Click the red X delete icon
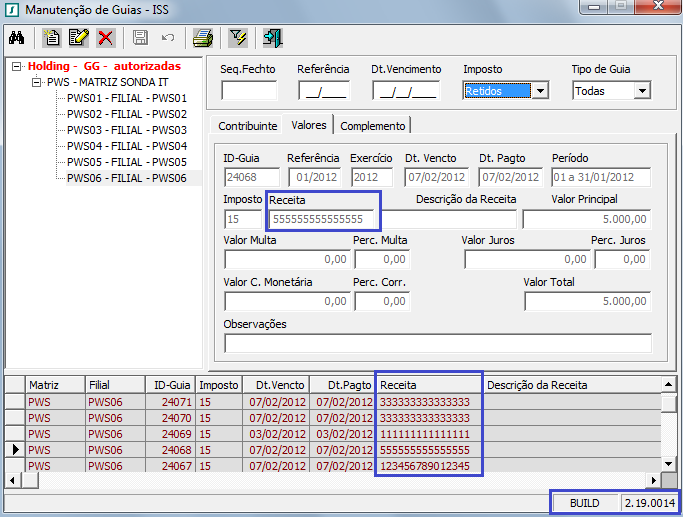 coord(105,38)
